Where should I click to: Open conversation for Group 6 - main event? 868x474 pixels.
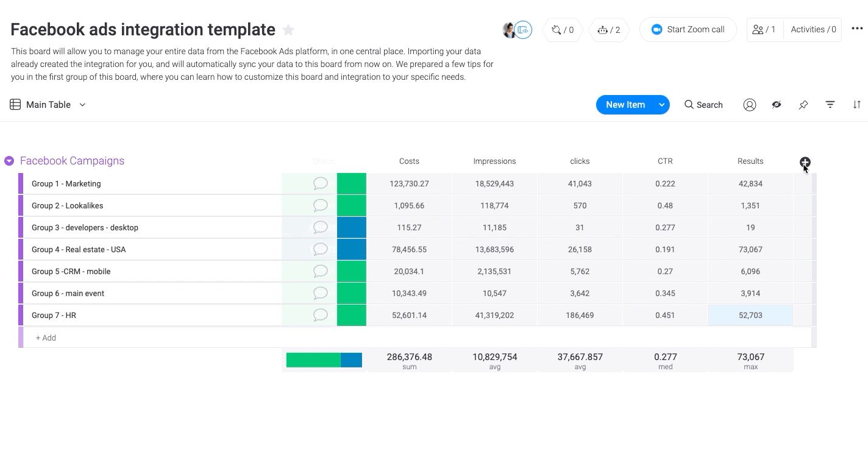pyautogui.click(x=320, y=293)
